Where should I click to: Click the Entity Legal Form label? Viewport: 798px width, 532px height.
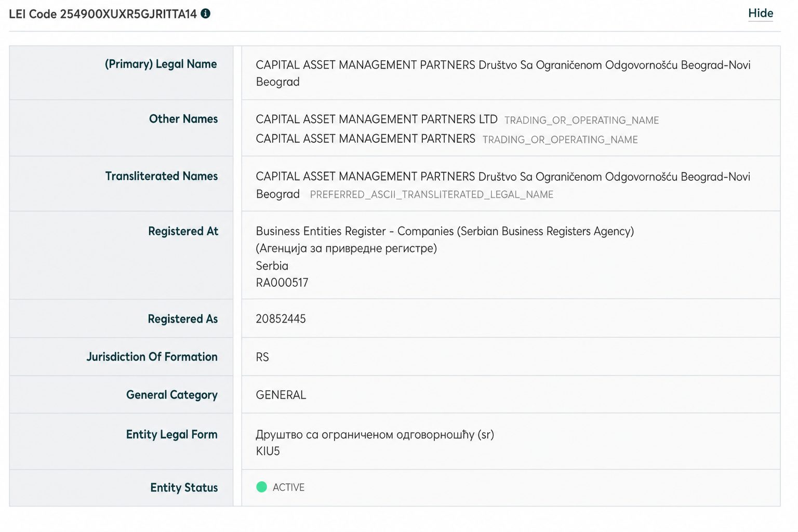pos(172,434)
